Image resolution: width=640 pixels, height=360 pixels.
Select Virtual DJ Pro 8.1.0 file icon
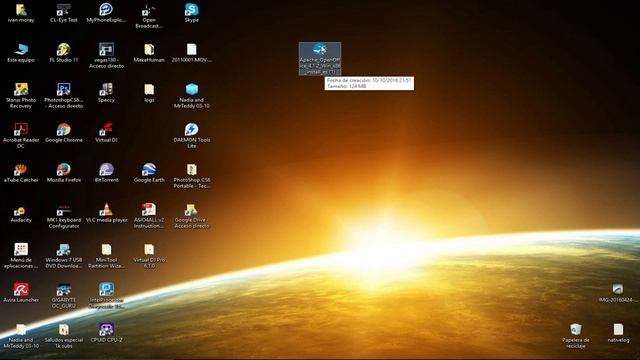[149, 250]
